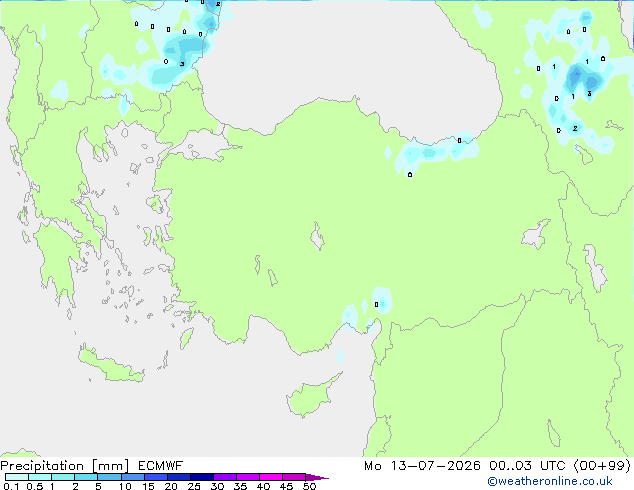Click the Precipitation [mm] title text
This screenshot has width=634, height=490.
(x=65, y=466)
